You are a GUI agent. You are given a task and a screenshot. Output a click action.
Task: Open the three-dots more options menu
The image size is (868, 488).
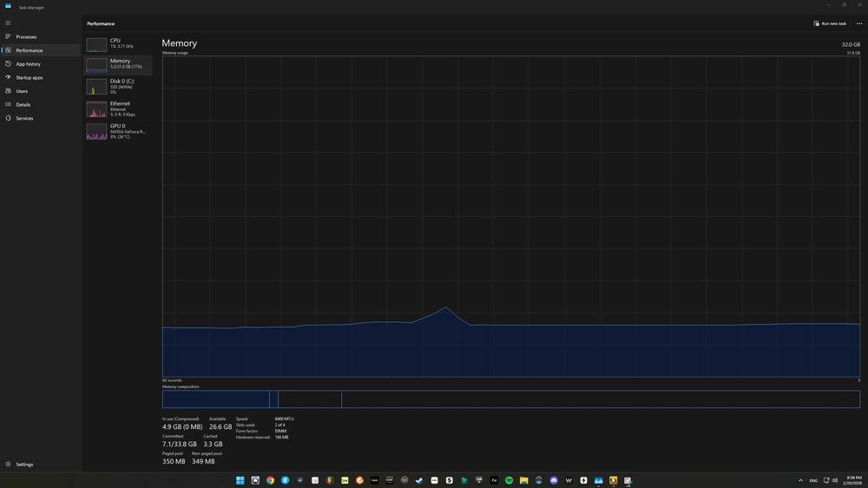tap(859, 23)
